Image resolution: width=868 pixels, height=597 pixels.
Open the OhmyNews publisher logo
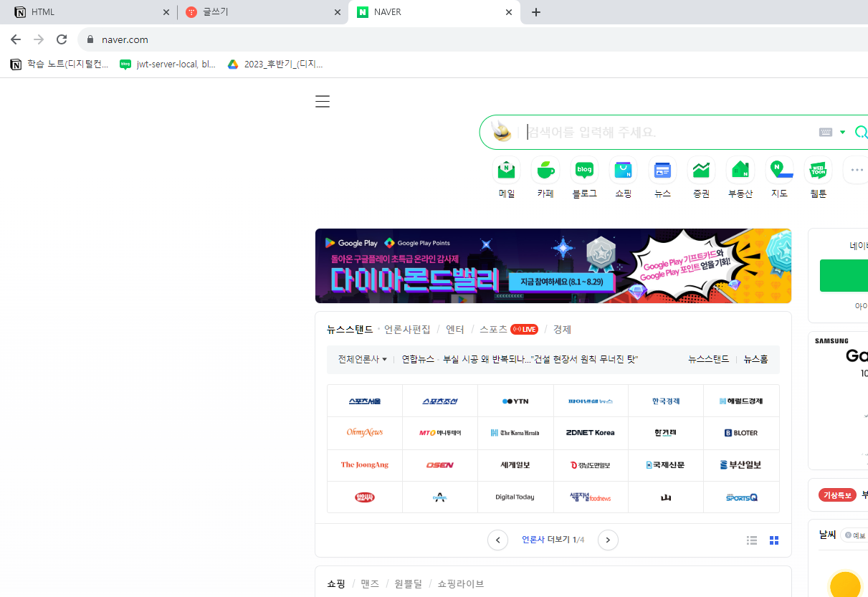(365, 433)
